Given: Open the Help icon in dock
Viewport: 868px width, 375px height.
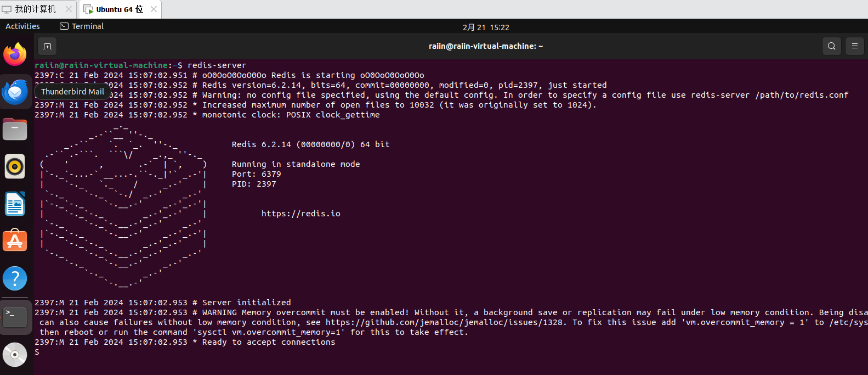Looking at the screenshot, I should pyautogui.click(x=15, y=279).
